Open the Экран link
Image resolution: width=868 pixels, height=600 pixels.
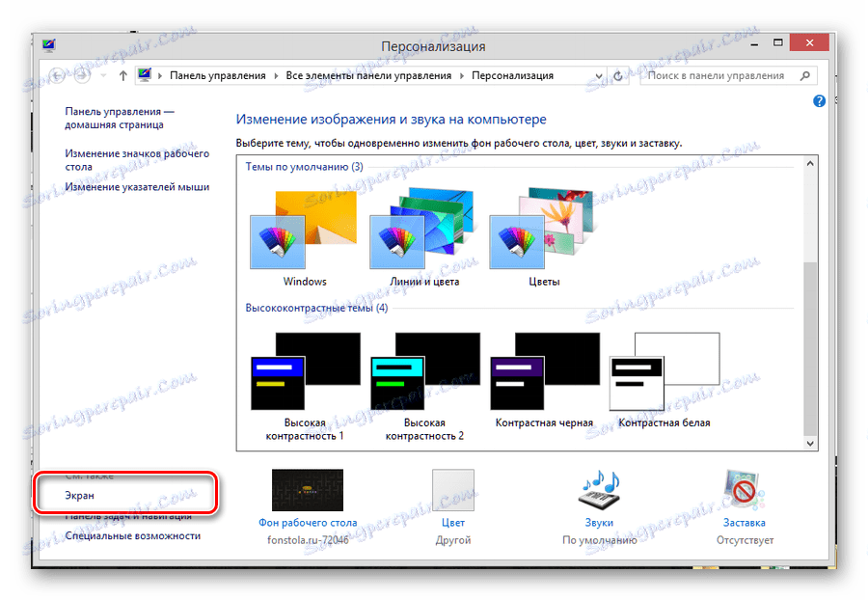pos(80,496)
